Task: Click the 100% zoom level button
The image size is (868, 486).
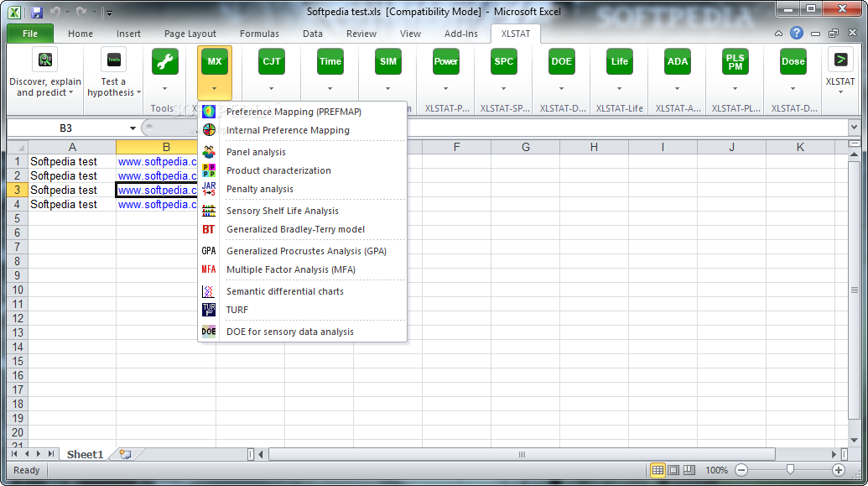Action: point(716,470)
